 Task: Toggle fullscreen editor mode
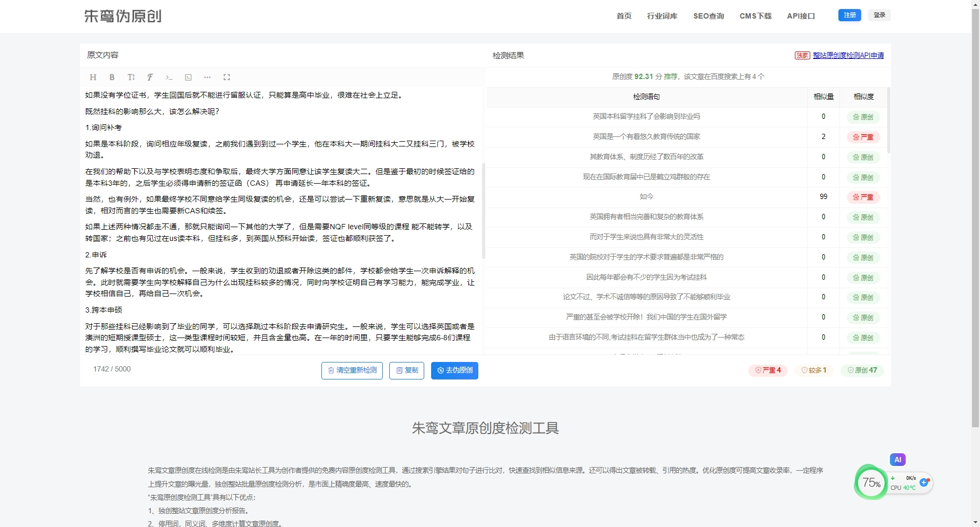pyautogui.click(x=226, y=77)
